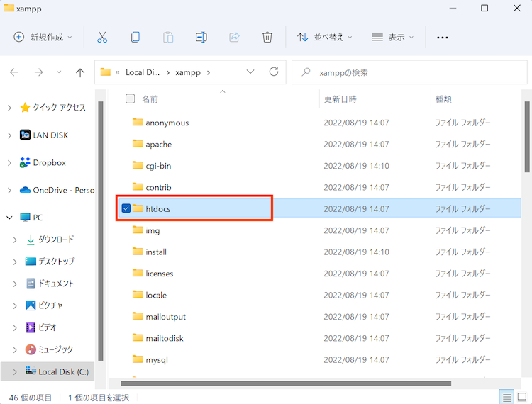Go forward with the right arrow

[39, 72]
